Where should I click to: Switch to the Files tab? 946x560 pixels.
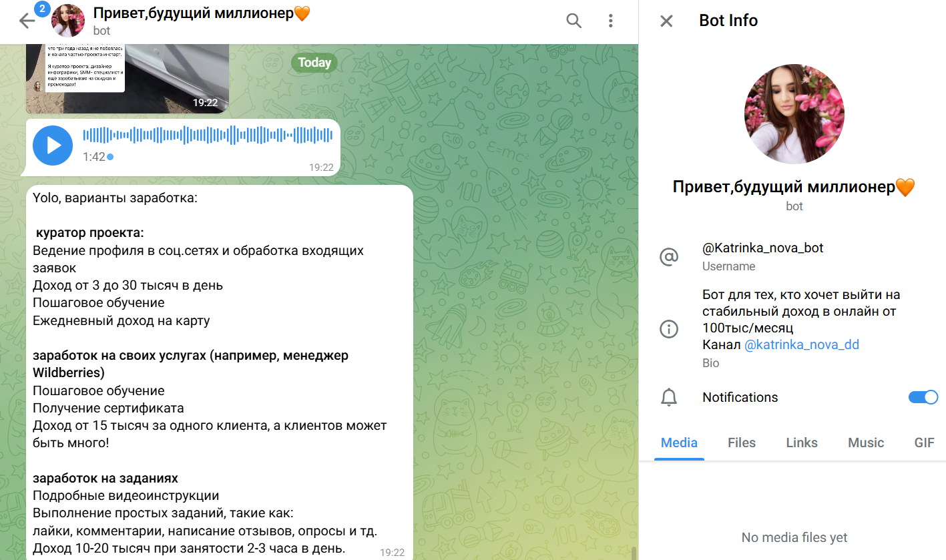point(742,443)
